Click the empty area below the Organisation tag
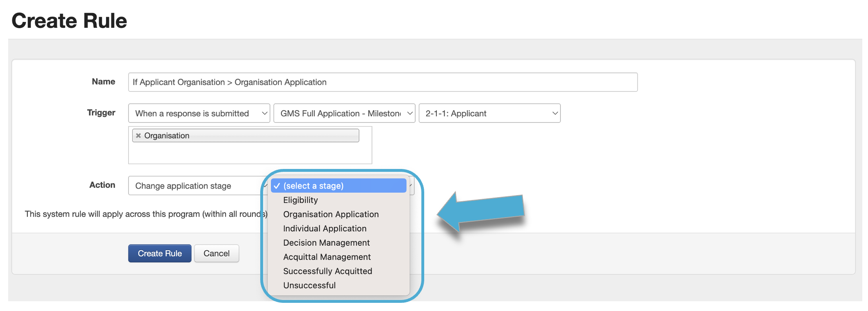The height and width of the screenshot is (311, 868). pyautogui.click(x=250, y=153)
